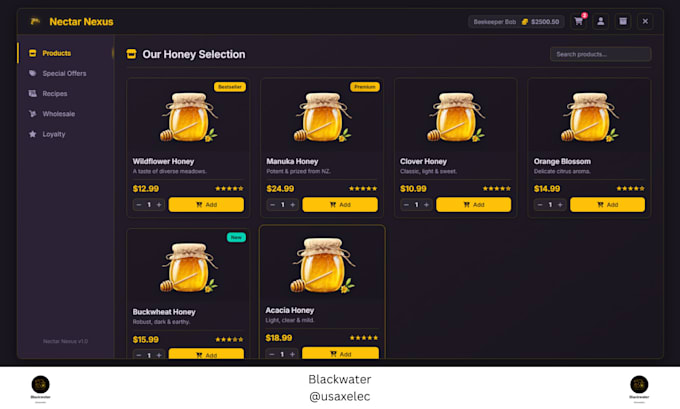Decrease Manuka Honey quantity with minus
Image resolution: width=680 pixels, height=409 pixels.
(272, 205)
